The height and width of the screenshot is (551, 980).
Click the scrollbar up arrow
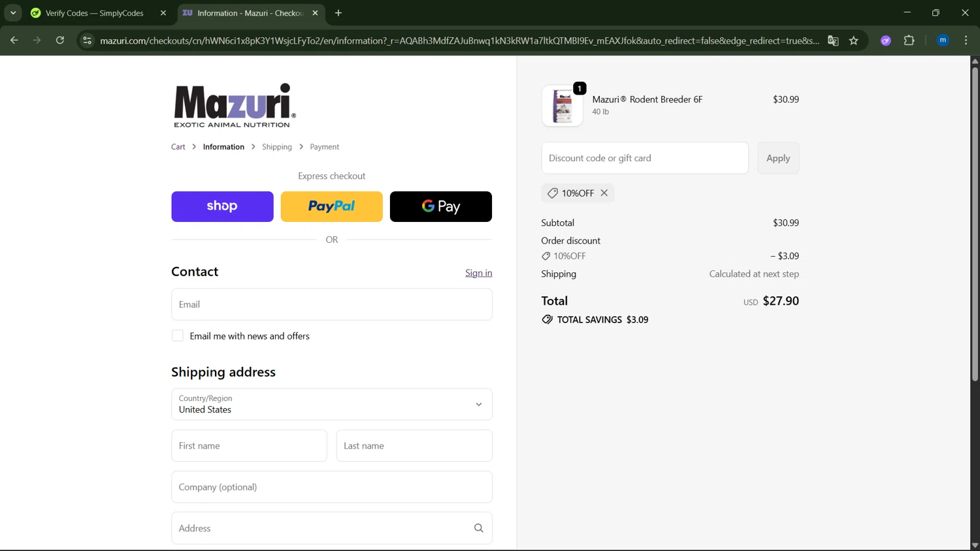(x=975, y=61)
